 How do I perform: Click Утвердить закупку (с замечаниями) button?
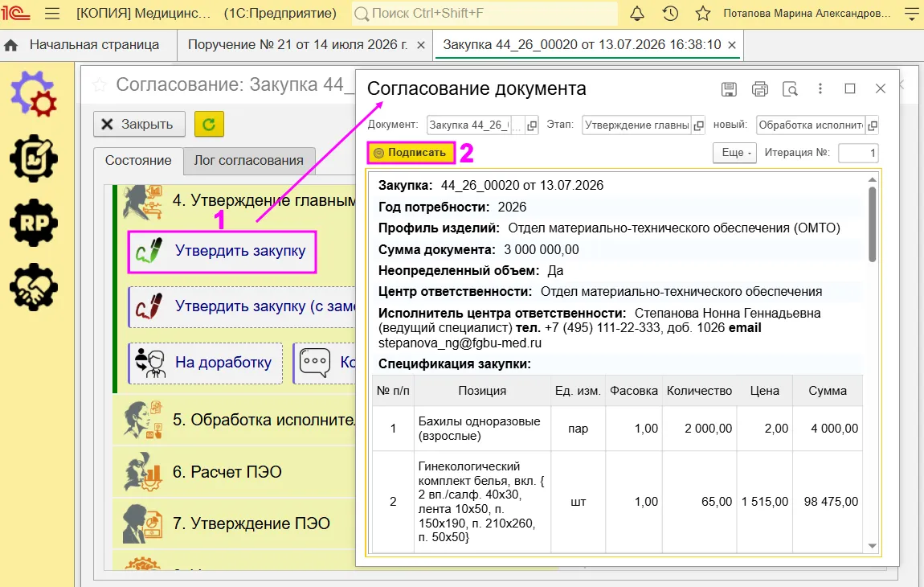[x=242, y=307]
